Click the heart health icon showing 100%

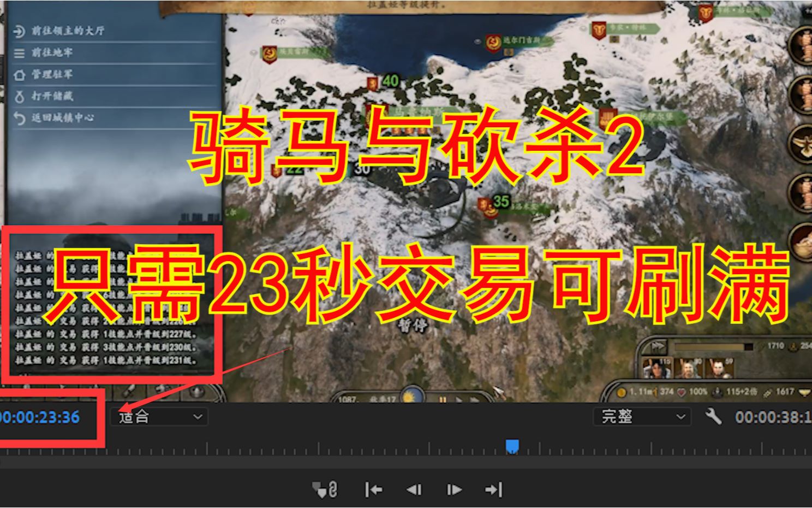(681, 392)
